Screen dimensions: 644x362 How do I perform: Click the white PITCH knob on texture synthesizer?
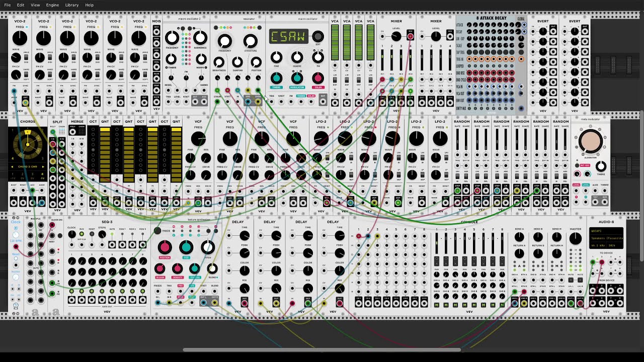pos(208,247)
